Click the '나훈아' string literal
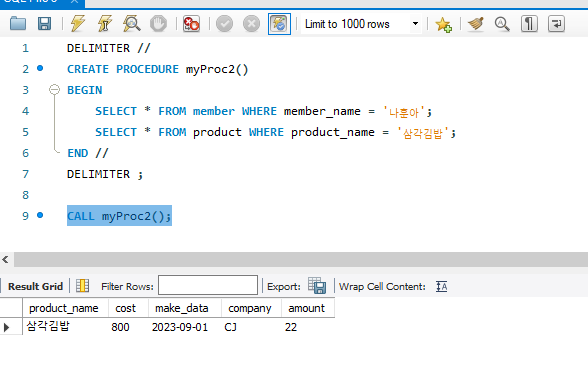This screenshot has height=369, width=588. tap(404, 112)
